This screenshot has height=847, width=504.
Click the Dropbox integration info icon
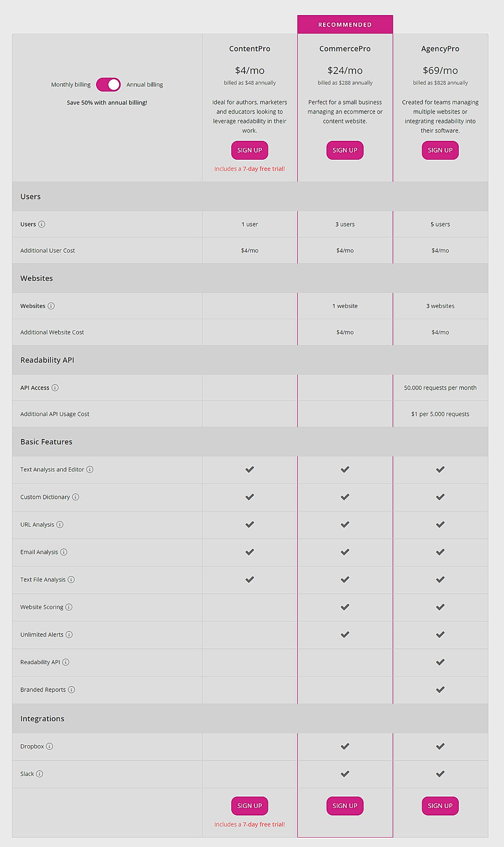(x=49, y=746)
